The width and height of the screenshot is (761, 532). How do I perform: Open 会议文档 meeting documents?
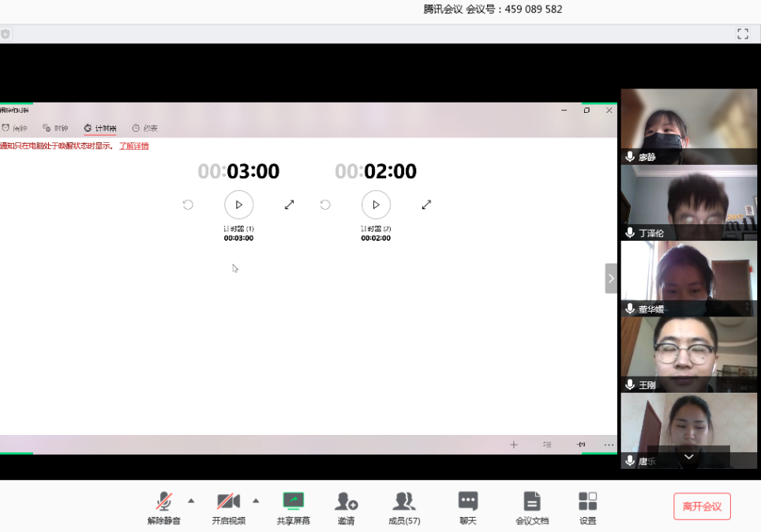(x=532, y=502)
